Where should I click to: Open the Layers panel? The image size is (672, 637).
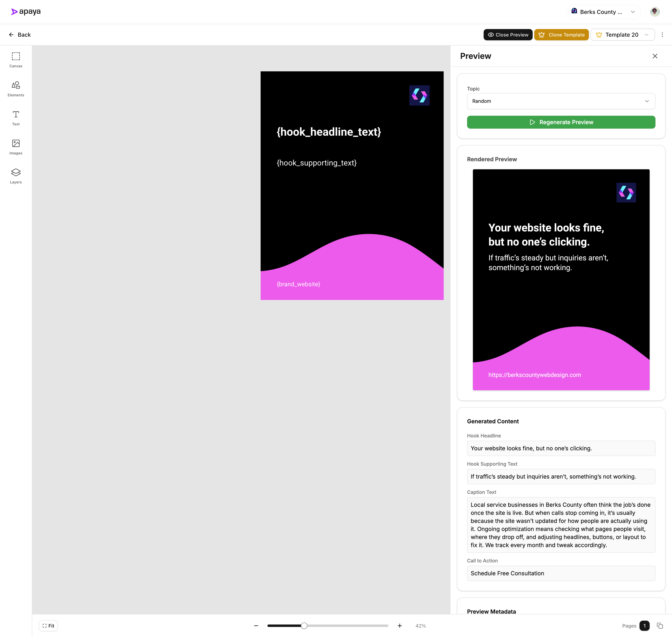point(16,176)
